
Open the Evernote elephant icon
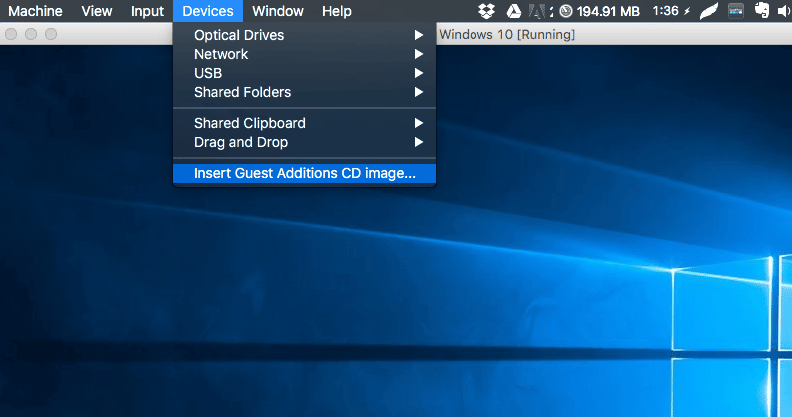[762, 11]
